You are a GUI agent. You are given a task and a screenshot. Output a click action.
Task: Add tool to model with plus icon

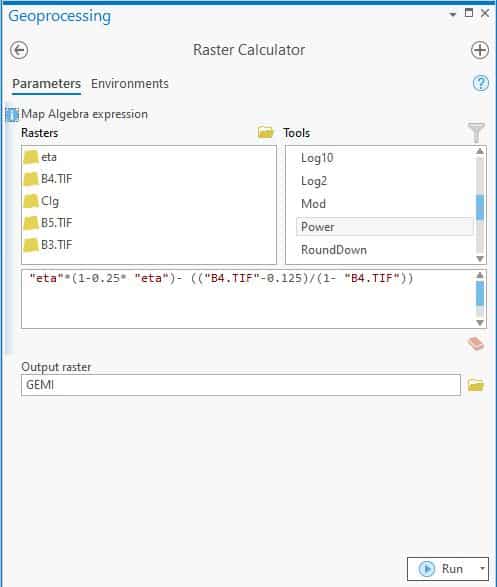[479, 51]
